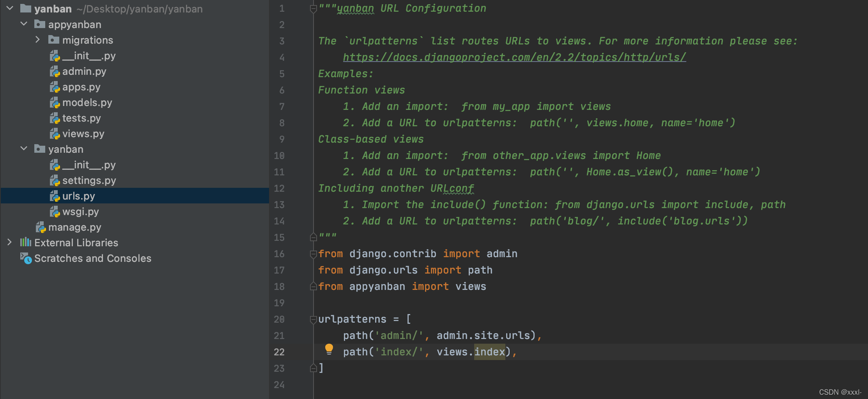Click the models.py Python file icon
868x399 pixels.
pyautogui.click(x=55, y=102)
